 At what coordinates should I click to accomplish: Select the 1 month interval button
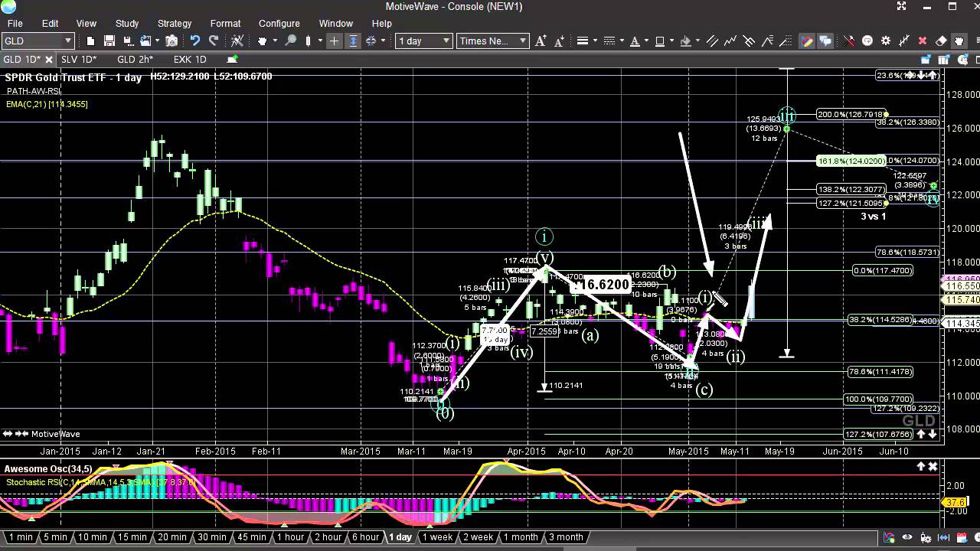(x=521, y=537)
